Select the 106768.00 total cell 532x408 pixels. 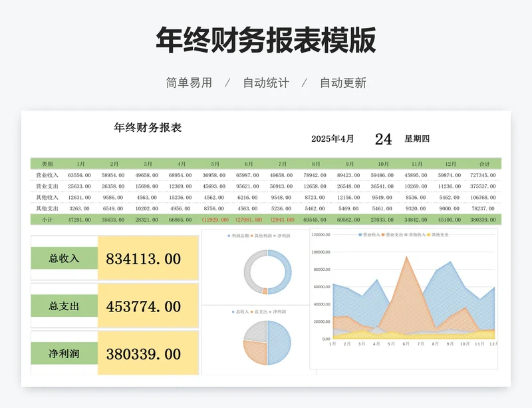click(483, 198)
